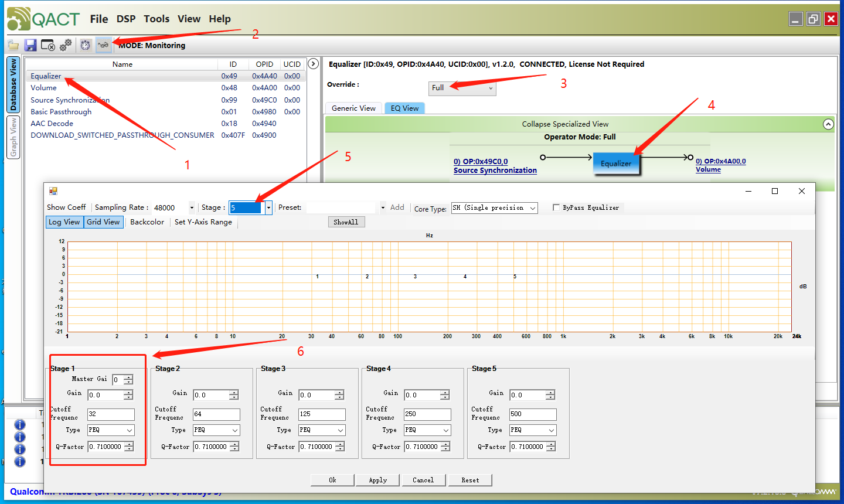Open the Sampling Rate dropdown arrow
This screenshot has height=504, width=844.
click(x=192, y=207)
